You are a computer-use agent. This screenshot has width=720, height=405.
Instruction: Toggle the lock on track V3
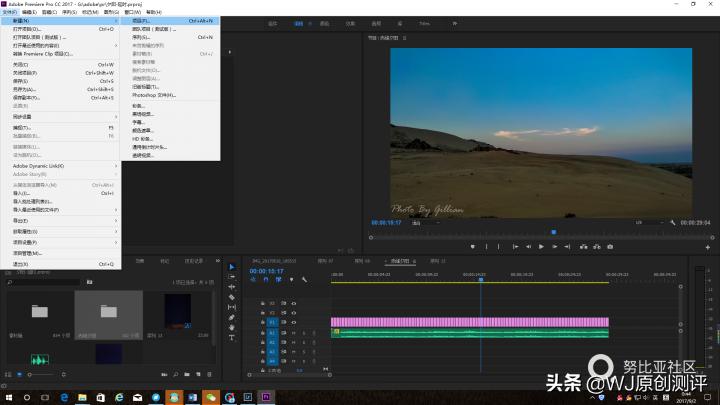pyautogui.click(x=262, y=302)
